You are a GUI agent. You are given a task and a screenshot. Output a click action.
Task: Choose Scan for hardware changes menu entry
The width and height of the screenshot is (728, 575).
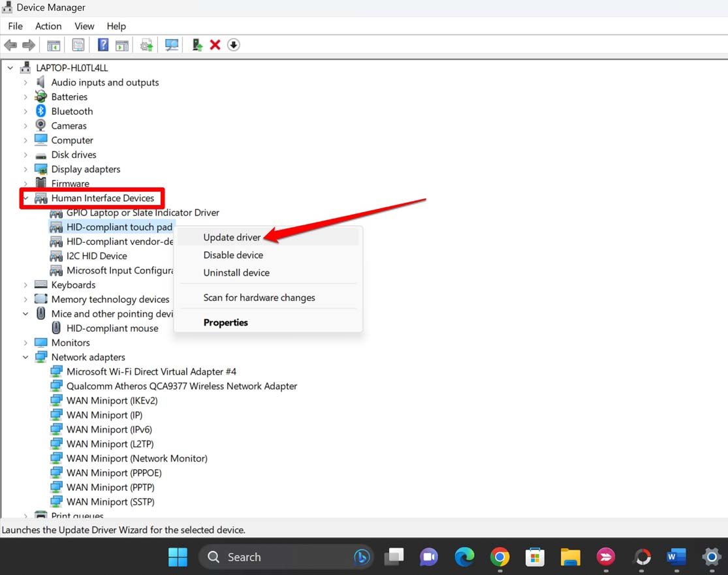268,298
